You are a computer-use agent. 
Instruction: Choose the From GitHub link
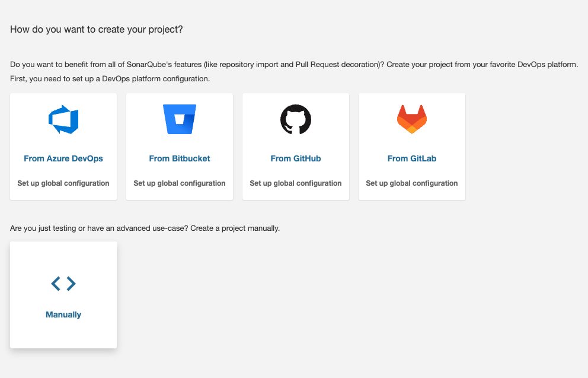click(296, 158)
